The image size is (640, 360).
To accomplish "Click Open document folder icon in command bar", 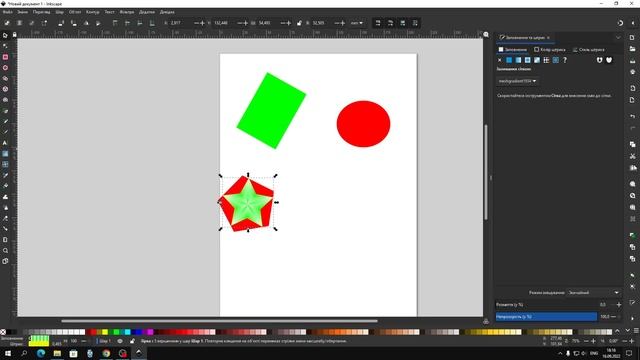I will click(632, 49).
